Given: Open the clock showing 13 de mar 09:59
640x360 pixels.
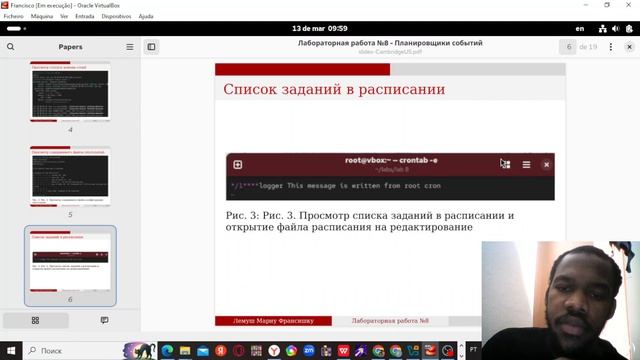Looking at the screenshot, I should click(x=320, y=29).
